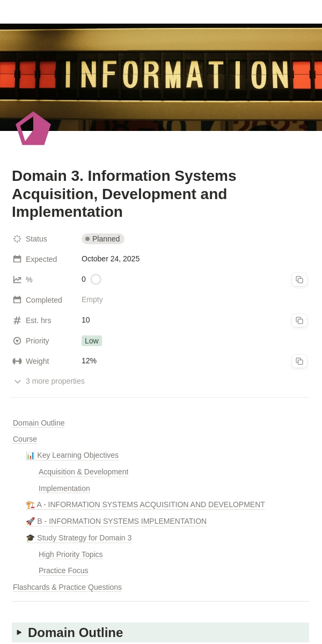Click the Expected property calendar icon

(x=17, y=259)
